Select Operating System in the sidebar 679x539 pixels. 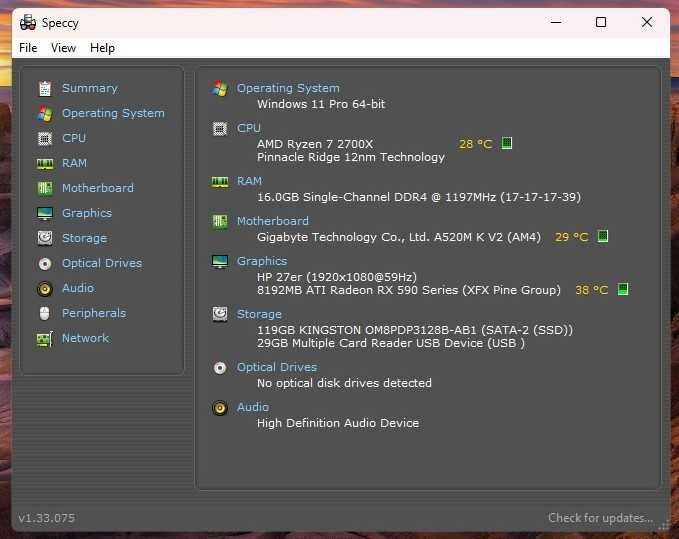pyautogui.click(x=113, y=113)
